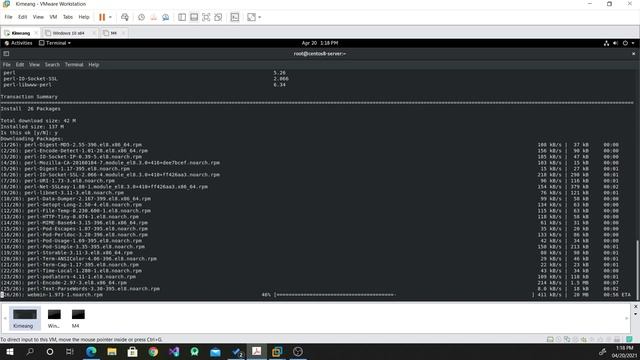640x360 pixels.
Task: Open the snapshot manager
Action: tap(166, 17)
